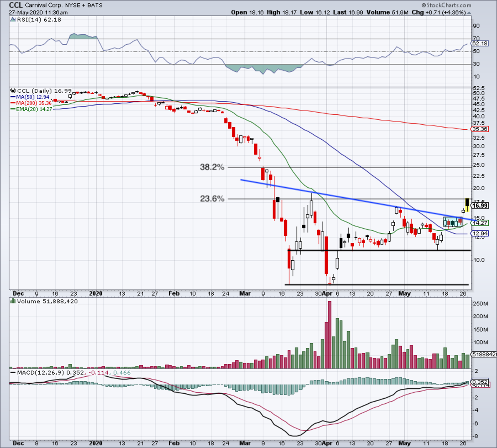Click the tallest red volume bar in early April
This screenshot has height=448, width=497.
(330, 335)
